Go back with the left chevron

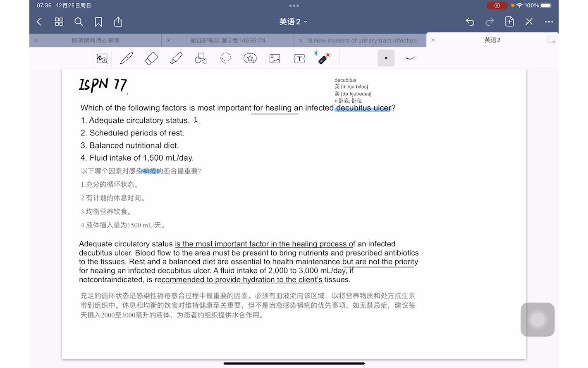(39, 22)
